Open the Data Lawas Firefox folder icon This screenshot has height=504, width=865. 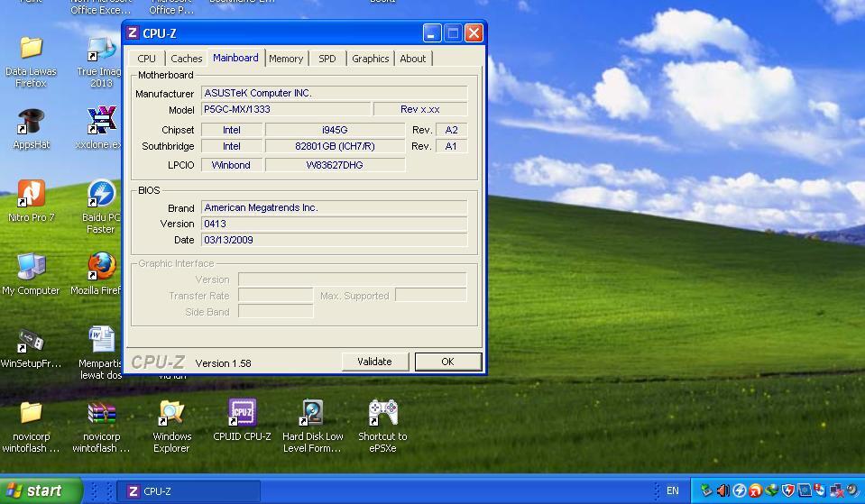31,49
